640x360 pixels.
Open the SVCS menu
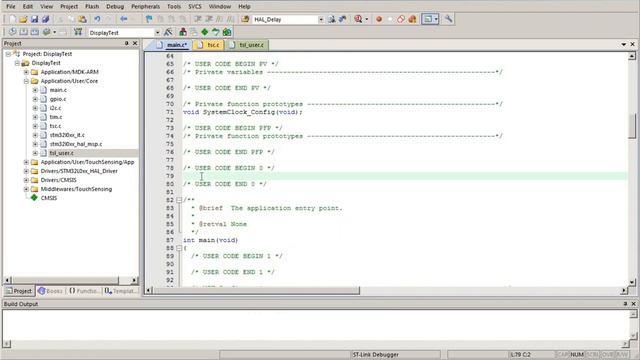click(x=195, y=7)
